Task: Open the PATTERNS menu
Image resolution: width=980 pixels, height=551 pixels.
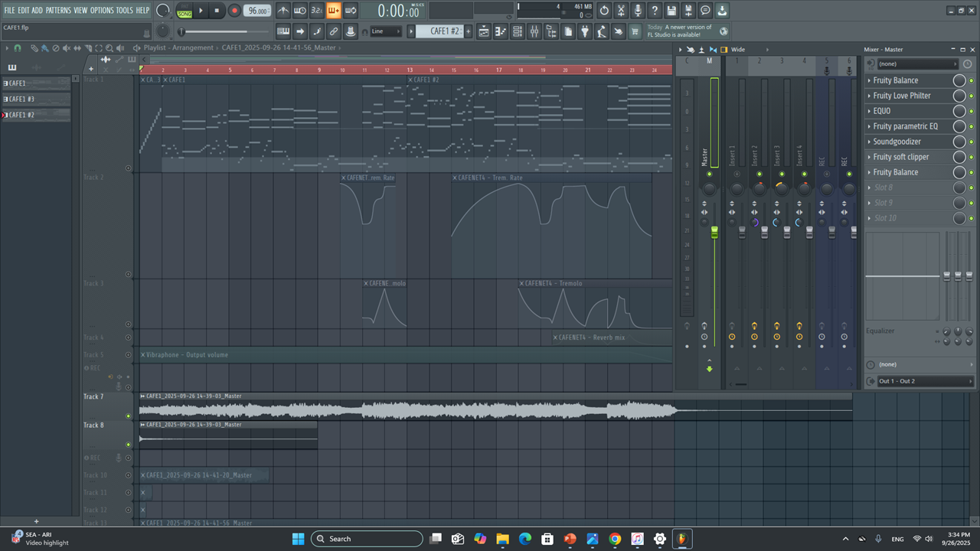Action: pyautogui.click(x=58, y=11)
